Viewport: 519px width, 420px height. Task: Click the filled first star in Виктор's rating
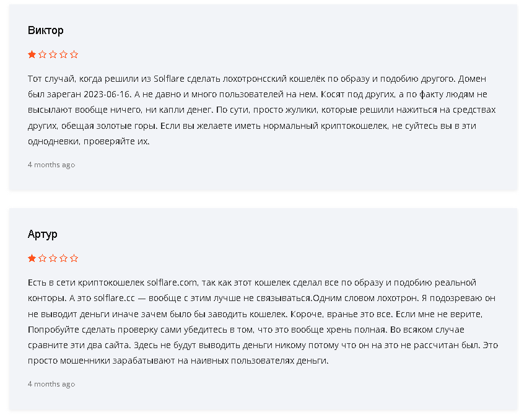point(32,55)
